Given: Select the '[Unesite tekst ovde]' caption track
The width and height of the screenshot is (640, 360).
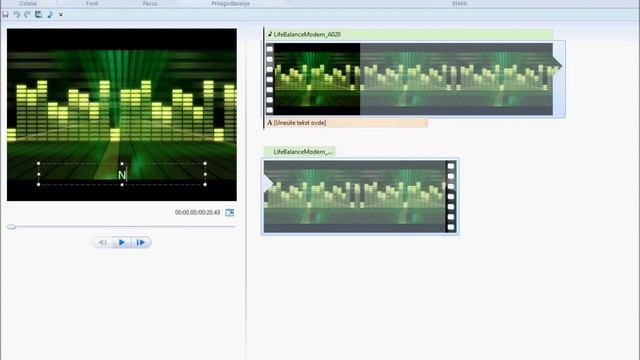Looking at the screenshot, I should pos(347,123).
